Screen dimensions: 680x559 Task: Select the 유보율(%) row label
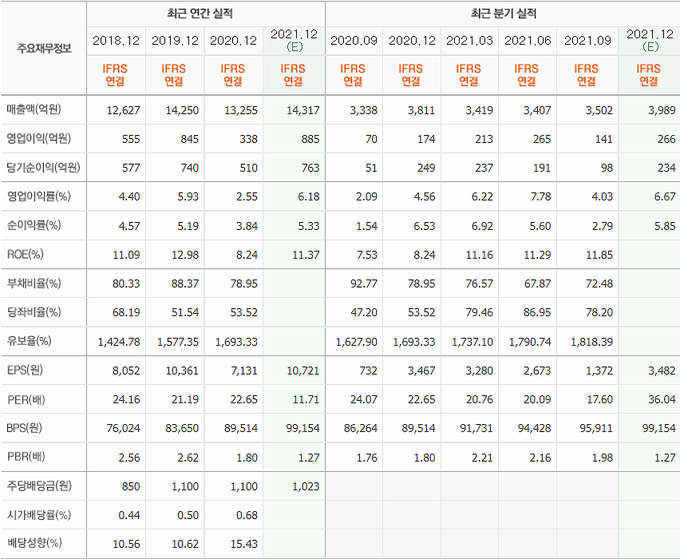tap(29, 341)
